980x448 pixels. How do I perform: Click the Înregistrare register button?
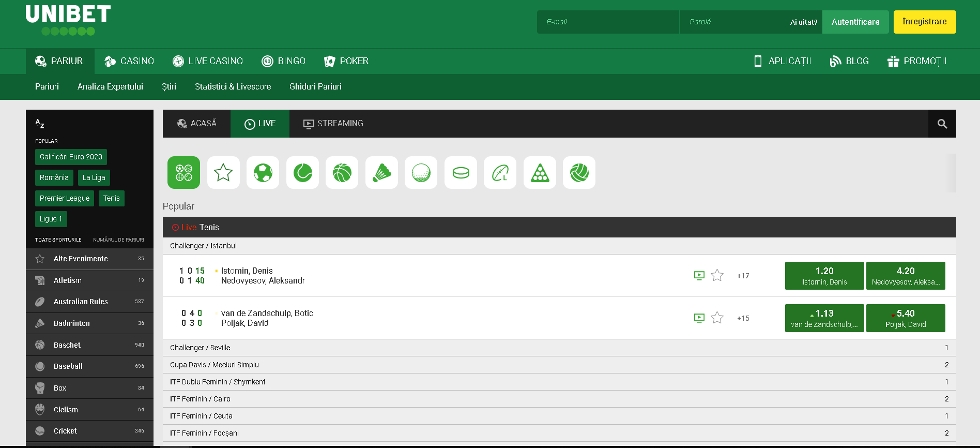point(925,22)
